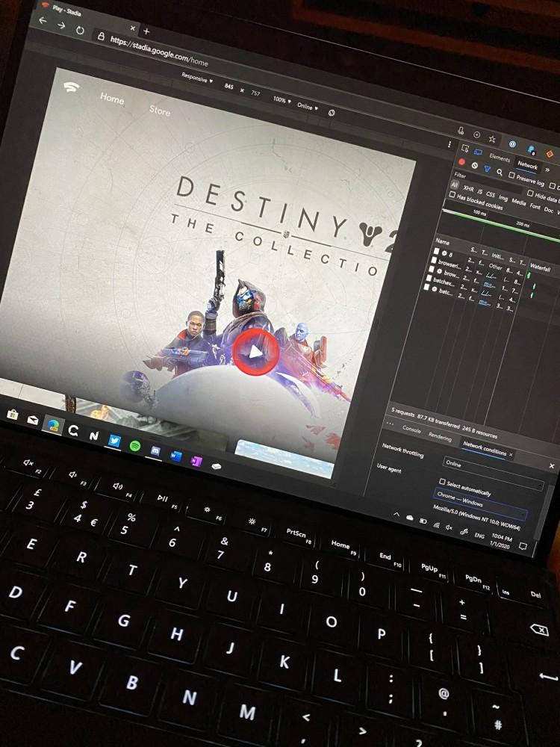Open a new browser tab with plus

[x=146, y=31]
